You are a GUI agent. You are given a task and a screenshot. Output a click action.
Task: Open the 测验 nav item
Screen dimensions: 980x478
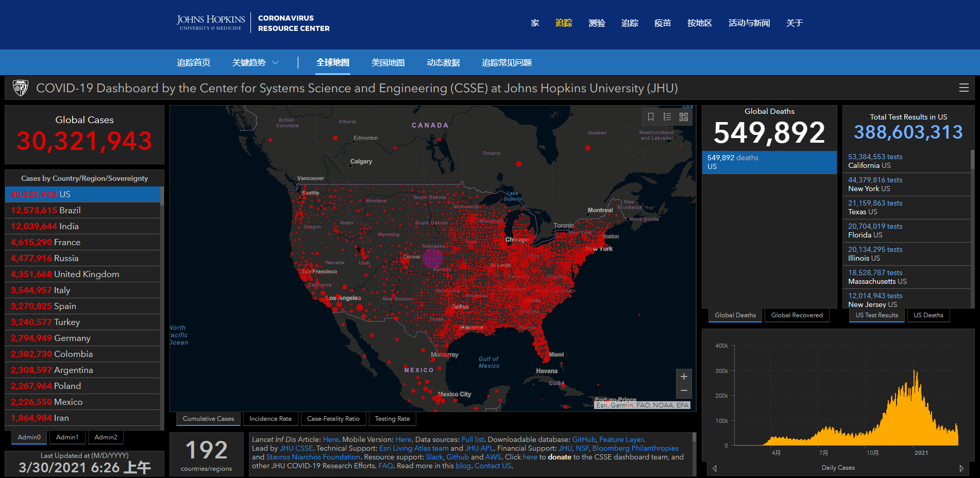[x=597, y=23]
